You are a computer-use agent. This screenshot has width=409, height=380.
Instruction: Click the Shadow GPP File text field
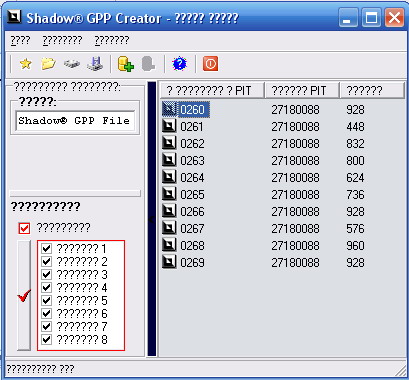[75, 120]
